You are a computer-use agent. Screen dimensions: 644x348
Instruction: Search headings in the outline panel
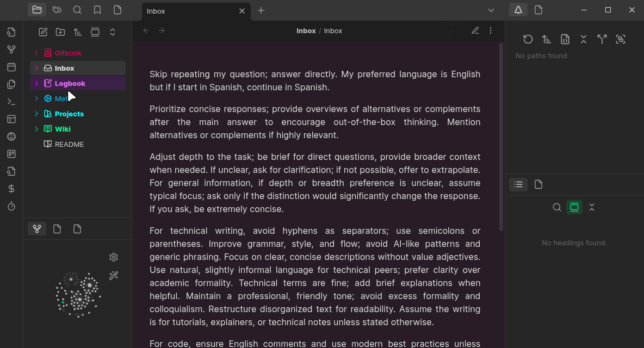tap(557, 207)
